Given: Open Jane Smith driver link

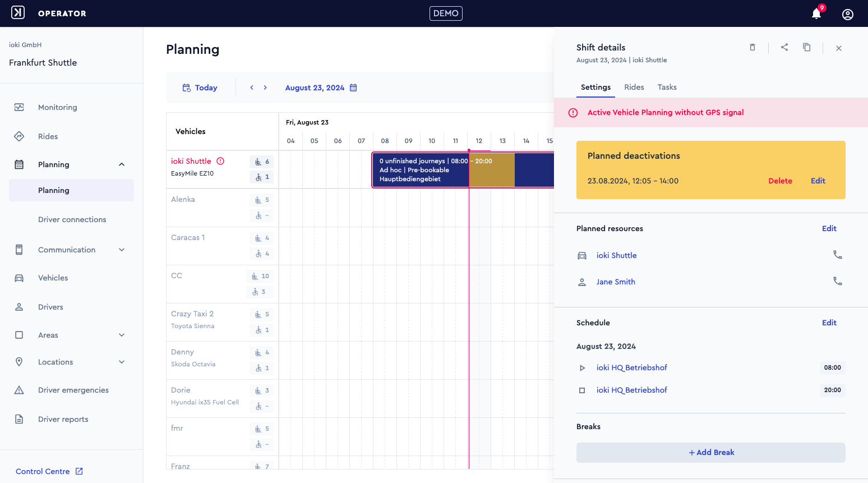Looking at the screenshot, I should pyautogui.click(x=616, y=282).
